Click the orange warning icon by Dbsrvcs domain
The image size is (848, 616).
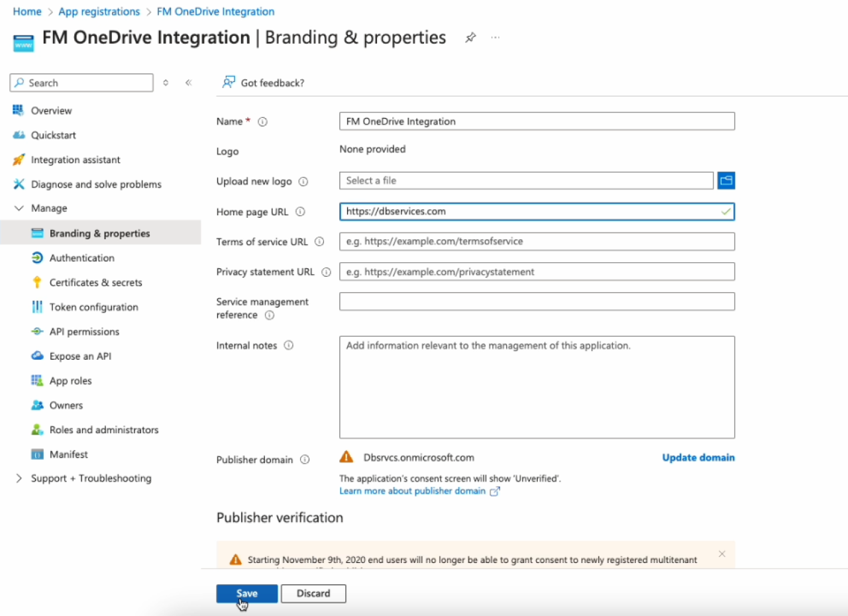point(346,456)
